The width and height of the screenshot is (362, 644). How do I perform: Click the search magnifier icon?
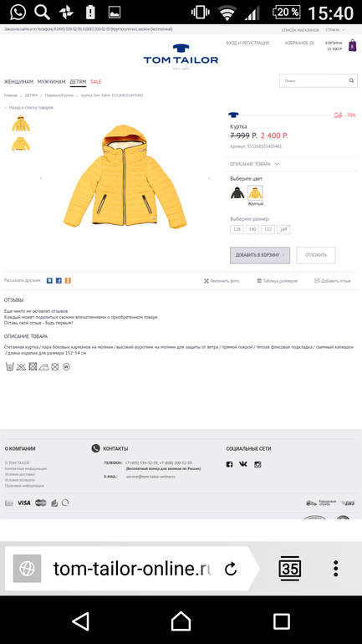point(351,81)
